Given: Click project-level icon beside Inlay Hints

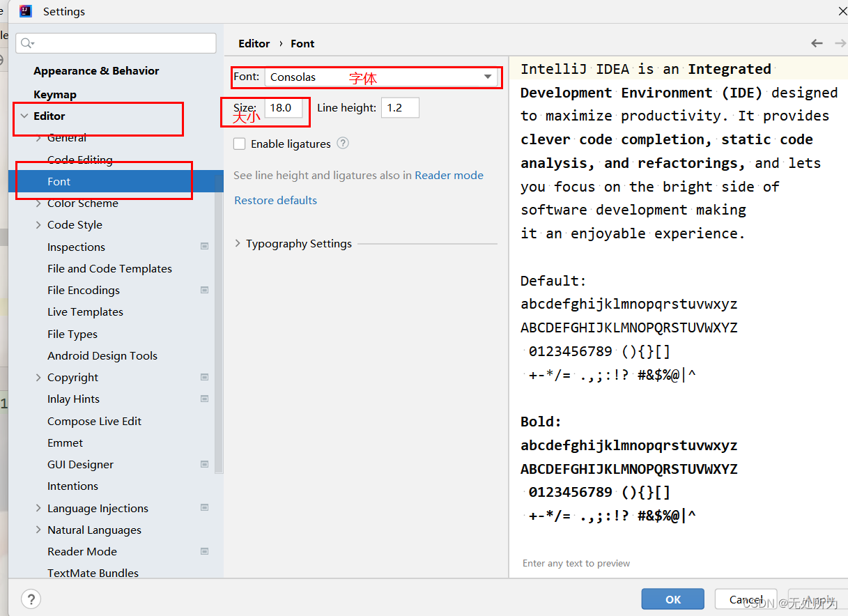Looking at the screenshot, I should click(x=204, y=399).
